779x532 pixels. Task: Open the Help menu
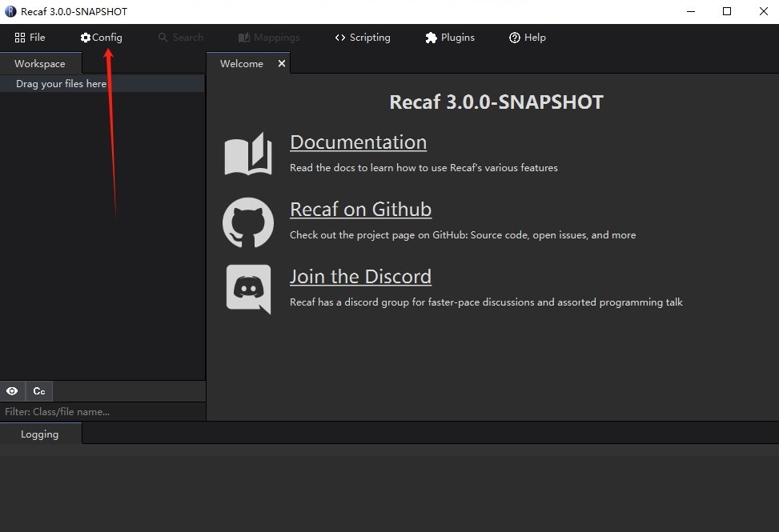527,38
